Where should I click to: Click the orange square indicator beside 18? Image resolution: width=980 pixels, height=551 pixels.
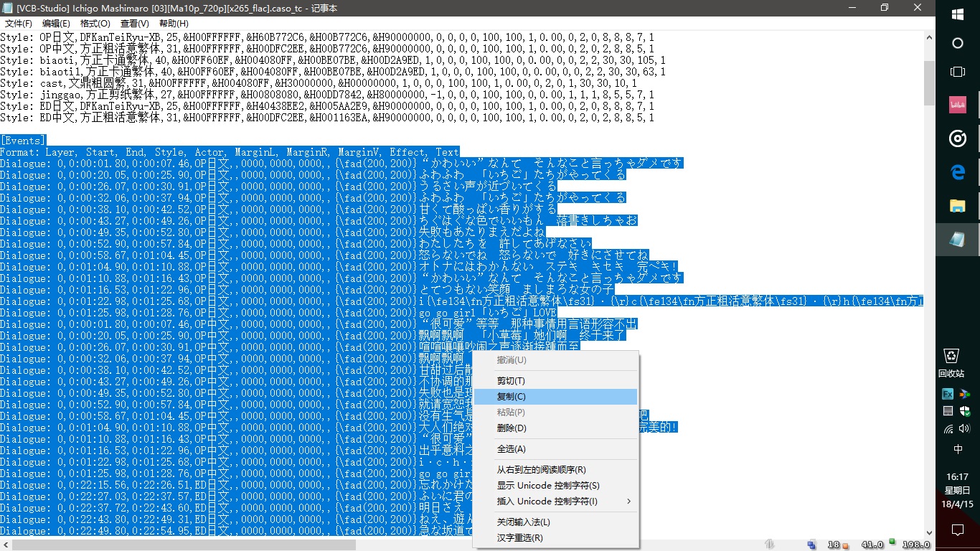click(845, 546)
